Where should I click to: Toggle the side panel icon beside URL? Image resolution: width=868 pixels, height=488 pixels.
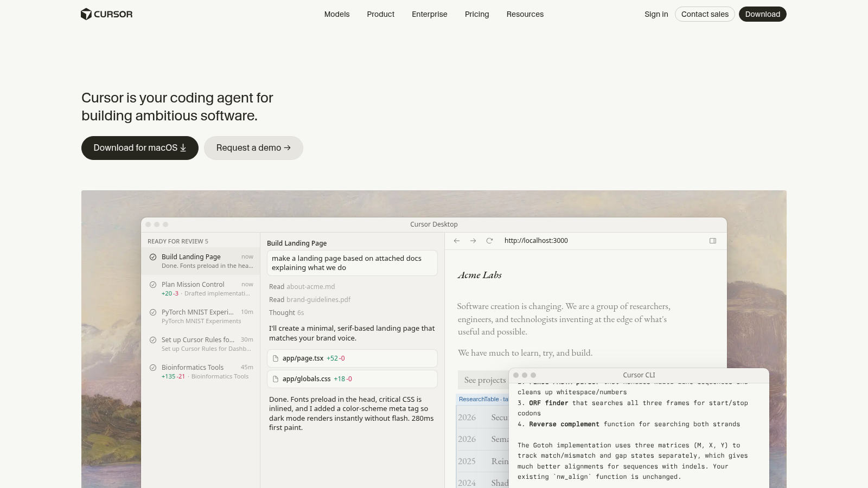point(713,241)
